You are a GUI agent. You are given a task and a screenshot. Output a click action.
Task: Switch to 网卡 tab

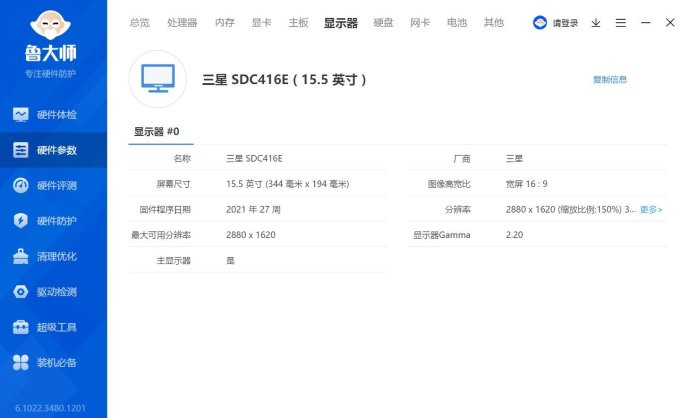coord(420,23)
